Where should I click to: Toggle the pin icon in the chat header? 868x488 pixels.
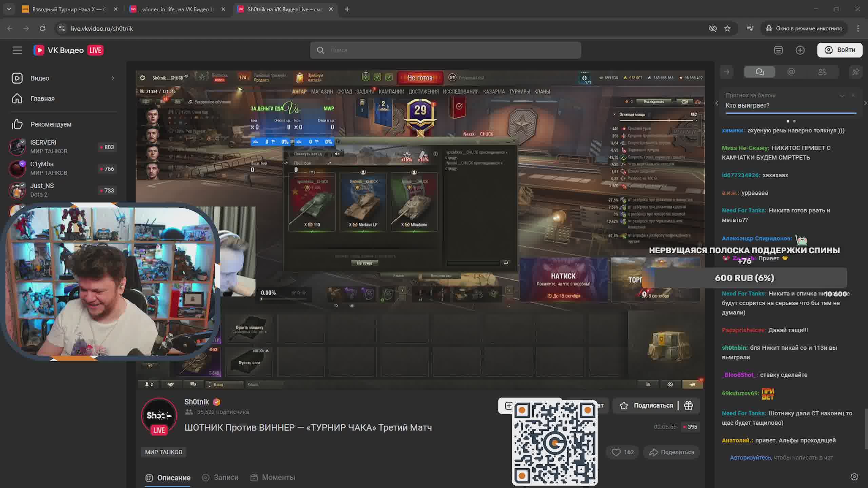[855, 72]
